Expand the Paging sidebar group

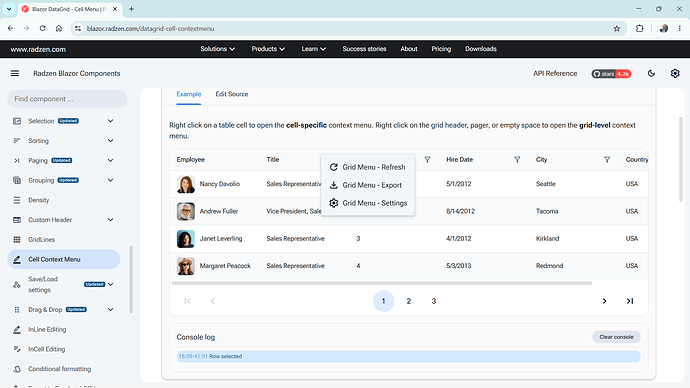pos(110,161)
